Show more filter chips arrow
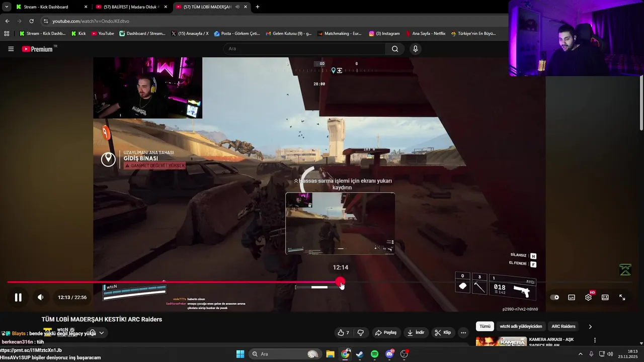 [x=590, y=326]
